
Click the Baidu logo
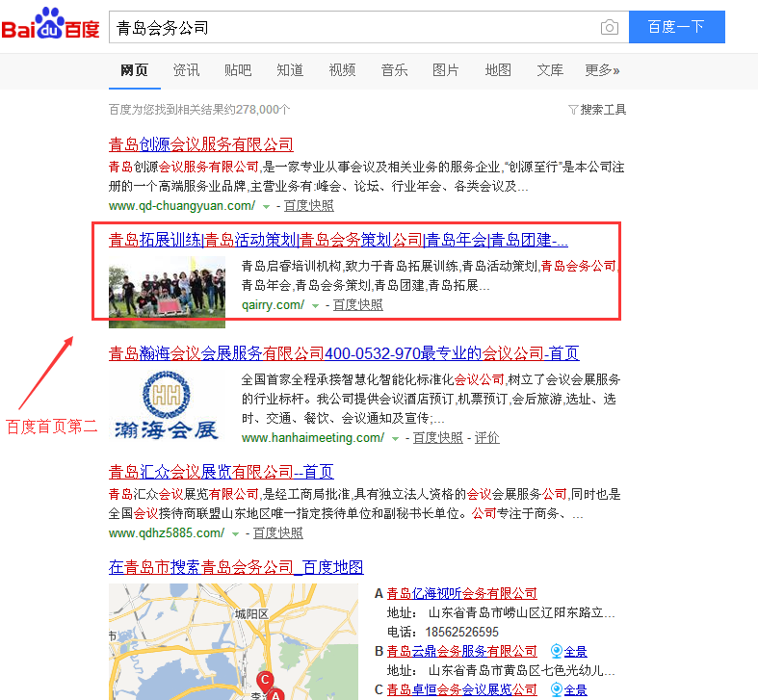click(50, 26)
